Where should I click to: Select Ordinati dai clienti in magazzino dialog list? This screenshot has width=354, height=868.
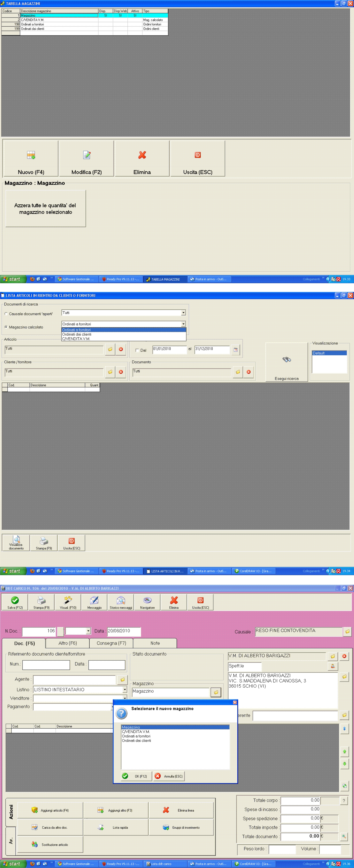click(x=175, y=740)
